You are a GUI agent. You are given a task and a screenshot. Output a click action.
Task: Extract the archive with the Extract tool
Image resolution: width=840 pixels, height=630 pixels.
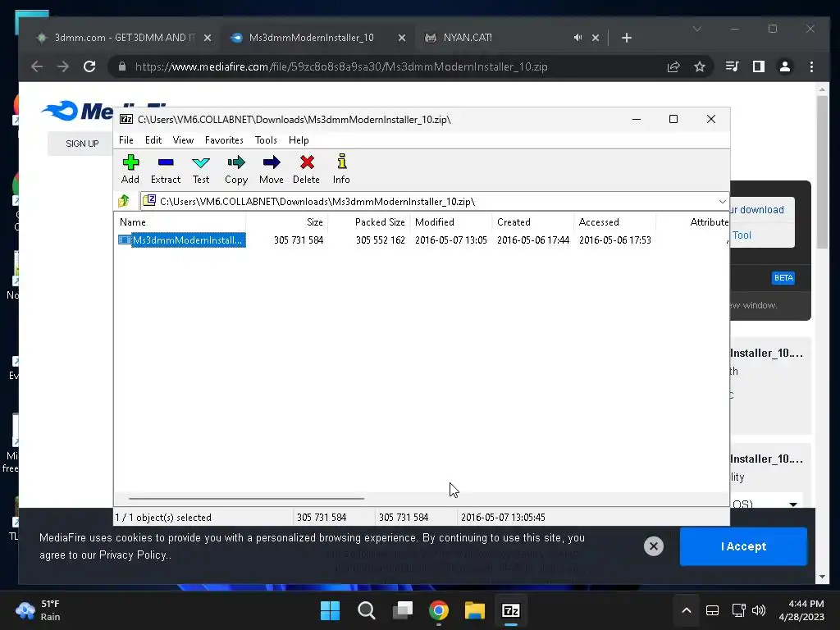166,169
